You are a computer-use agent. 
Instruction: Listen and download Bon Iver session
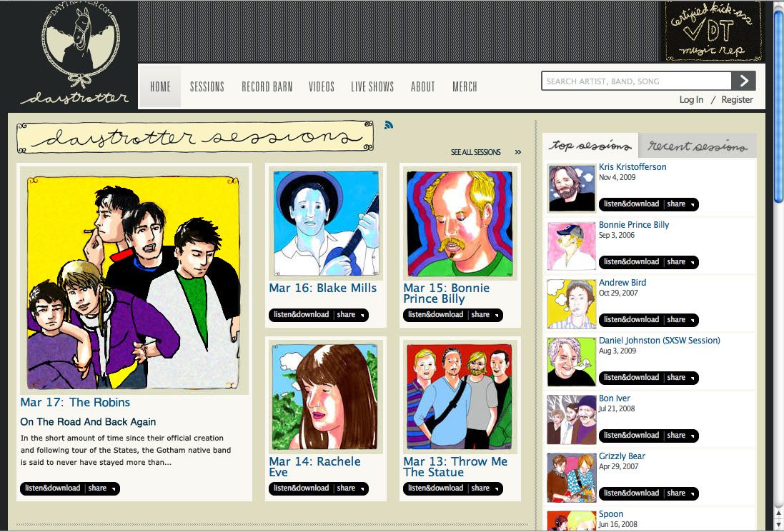pos(631,436)
